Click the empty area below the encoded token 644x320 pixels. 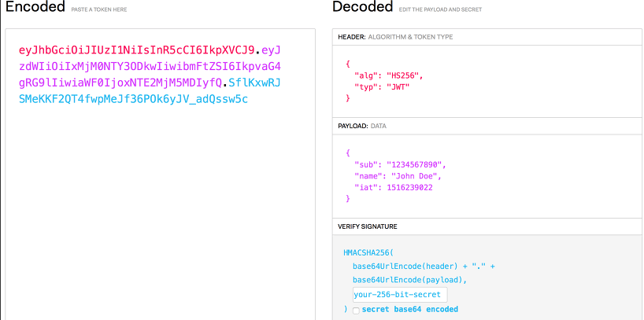pos(157,220)
